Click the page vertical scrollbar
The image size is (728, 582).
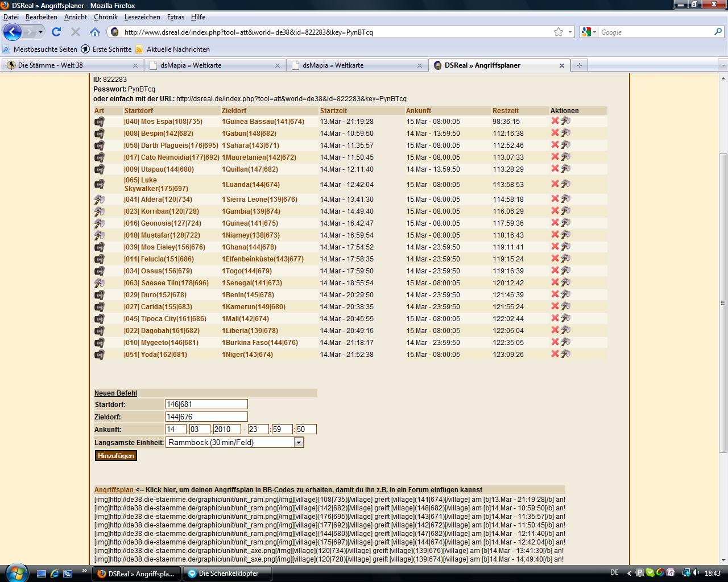pyautogui.click(x=723, y=301)
